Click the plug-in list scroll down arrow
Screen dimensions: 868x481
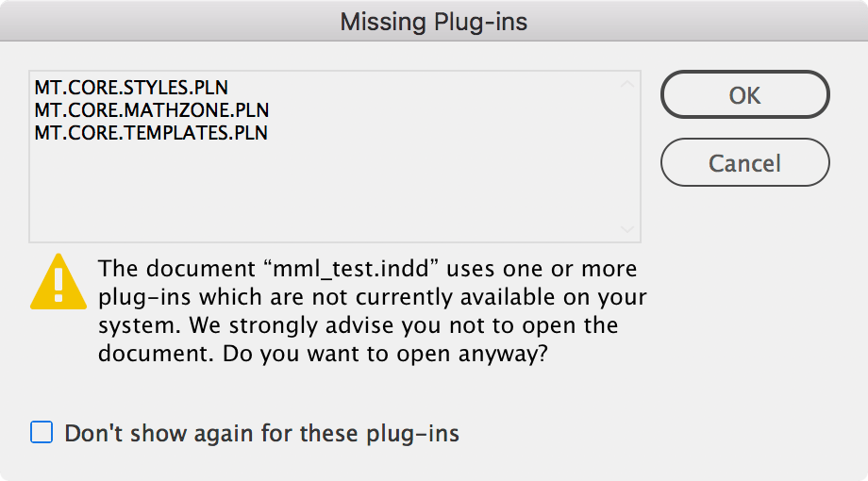coord(627,229)
